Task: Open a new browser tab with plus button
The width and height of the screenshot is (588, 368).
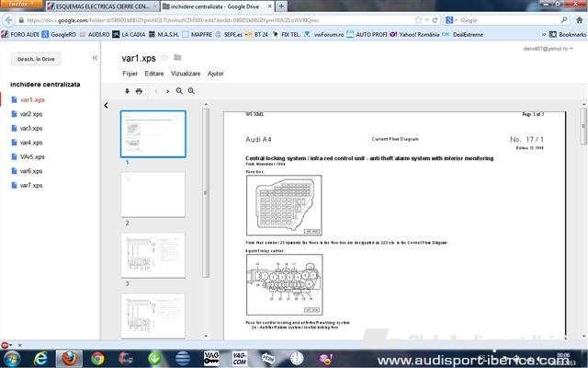Action: (x=281, y=6)
